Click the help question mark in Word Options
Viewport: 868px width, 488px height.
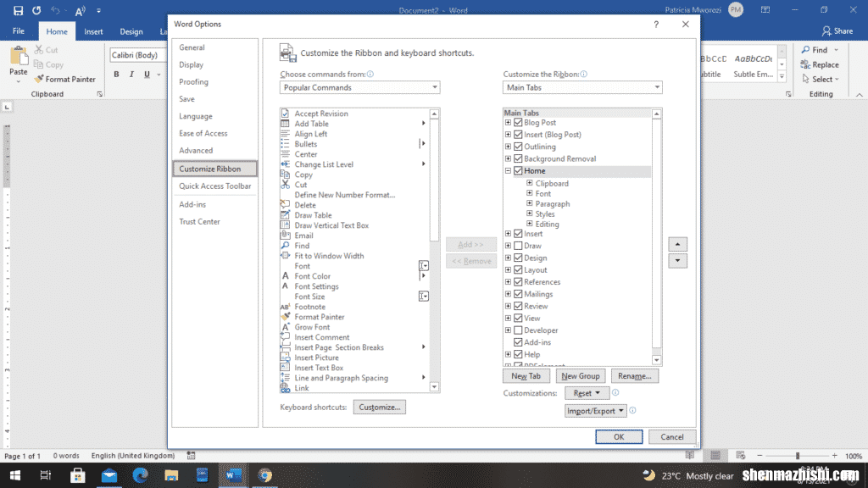point(656,25)
